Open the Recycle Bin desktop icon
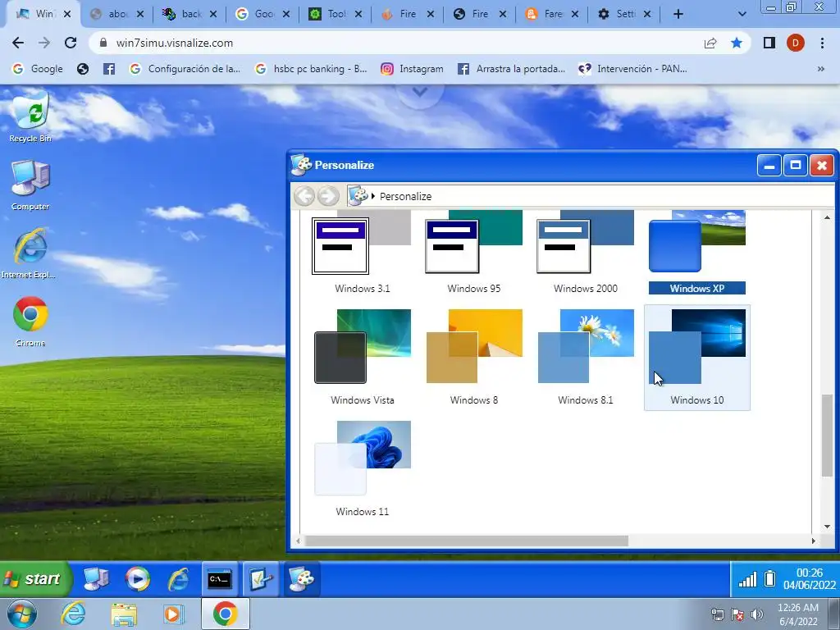 point(30,116)
